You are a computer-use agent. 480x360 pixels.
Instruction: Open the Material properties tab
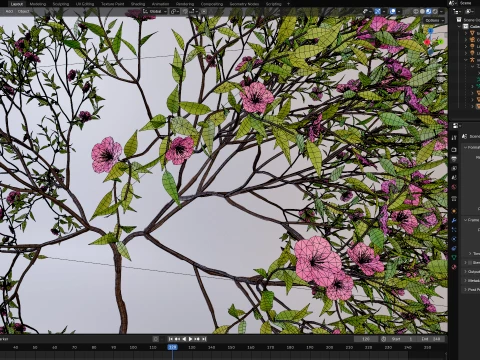tap(454, 267)
